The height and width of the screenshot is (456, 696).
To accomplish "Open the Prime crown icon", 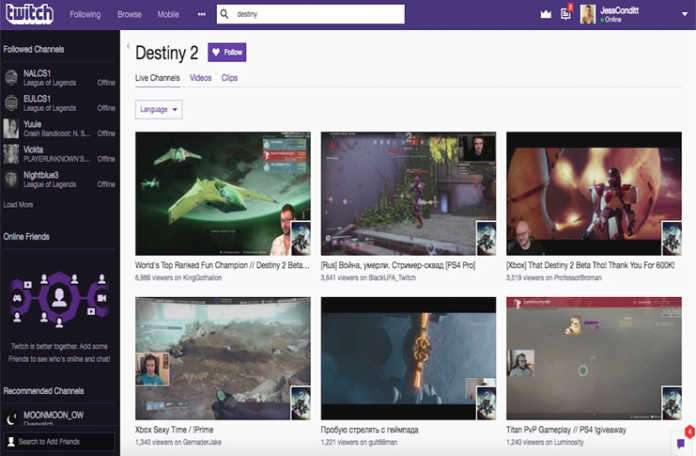I will 545,15.
